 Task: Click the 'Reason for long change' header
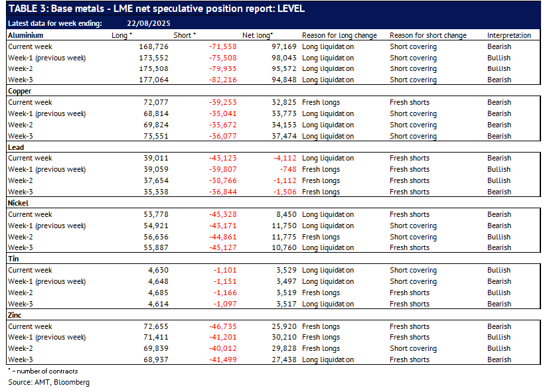pyautogui.click(x=339, y=35)
